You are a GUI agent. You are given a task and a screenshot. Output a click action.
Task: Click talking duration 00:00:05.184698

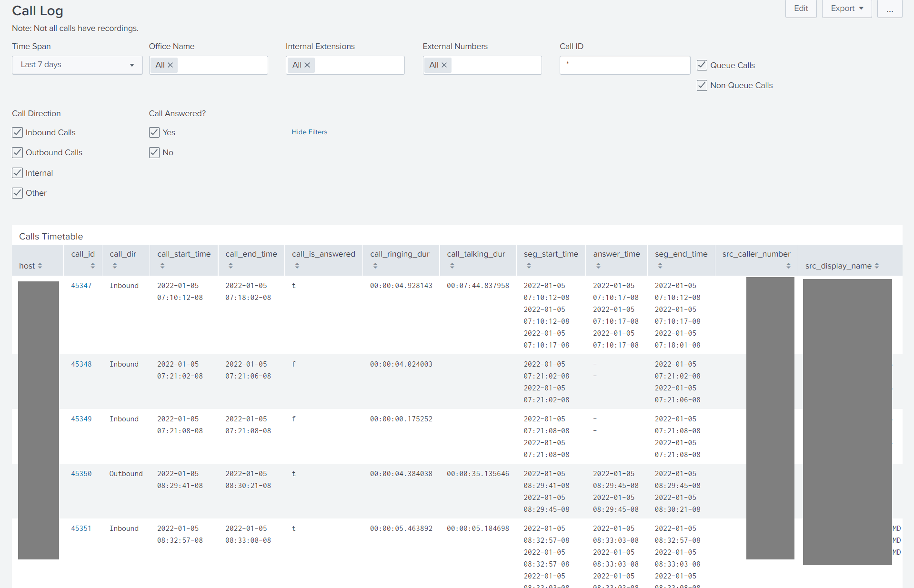(478, 528)
